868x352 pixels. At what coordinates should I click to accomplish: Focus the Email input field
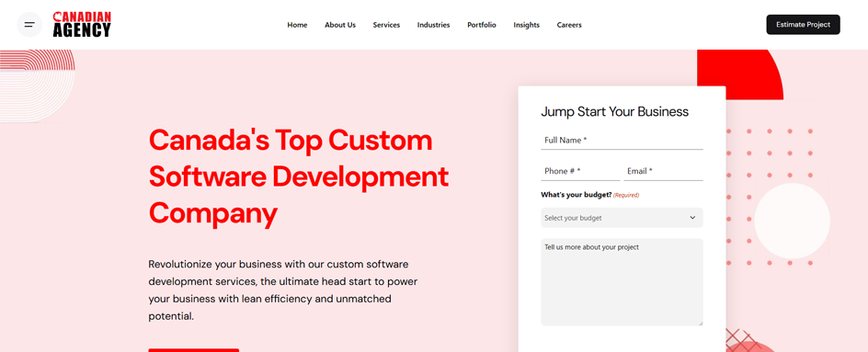click(x=663, y=172)
